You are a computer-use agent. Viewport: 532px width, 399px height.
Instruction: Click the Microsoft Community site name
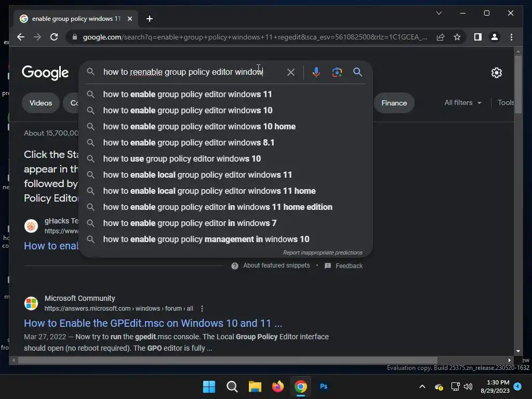(79, 298)
